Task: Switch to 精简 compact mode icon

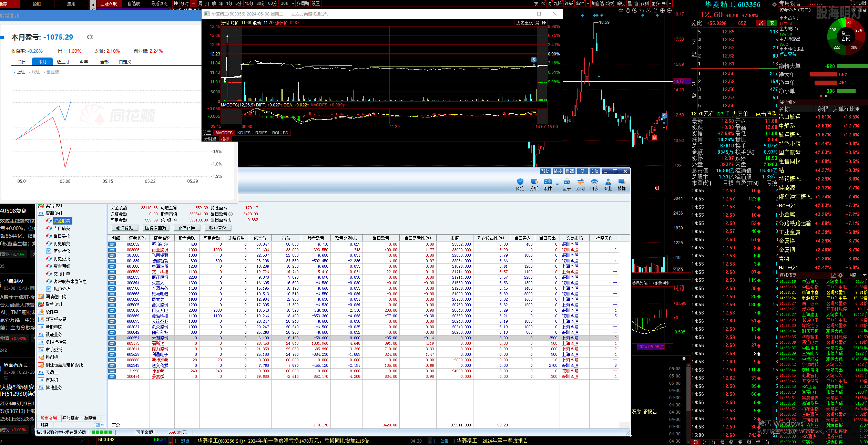Action: coord(622,185)
